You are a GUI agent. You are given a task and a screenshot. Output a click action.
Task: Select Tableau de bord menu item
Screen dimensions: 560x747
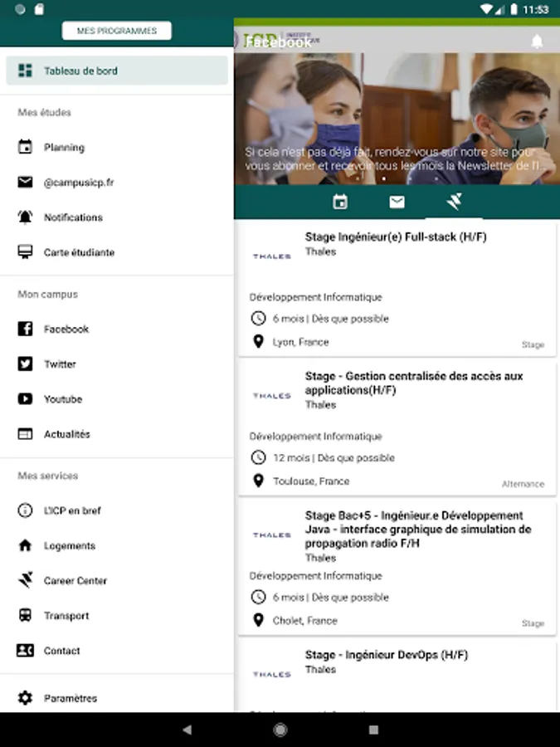point(117,71)
